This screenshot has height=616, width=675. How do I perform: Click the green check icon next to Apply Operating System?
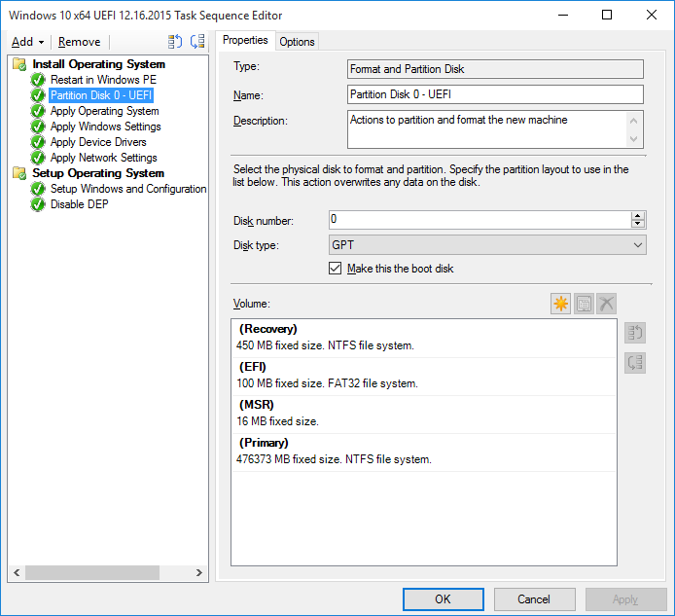tap(38, 111)
